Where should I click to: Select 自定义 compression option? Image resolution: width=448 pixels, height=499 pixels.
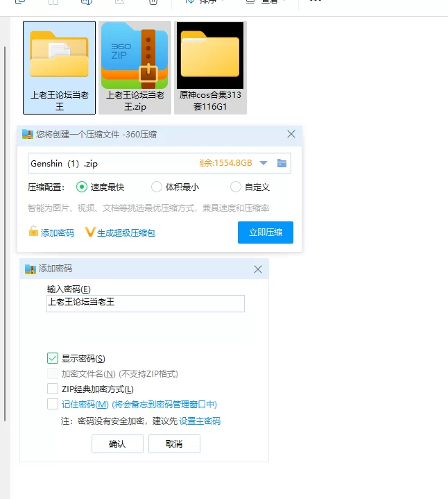coord(236,187)
